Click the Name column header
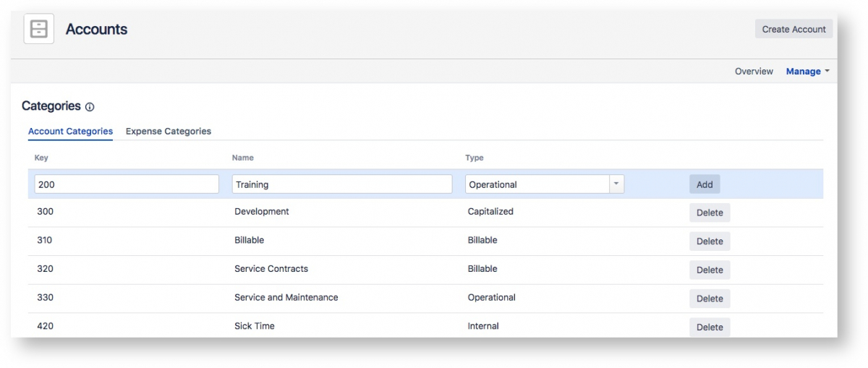Viewport: 868px width, 368px height. pos(243,158)
